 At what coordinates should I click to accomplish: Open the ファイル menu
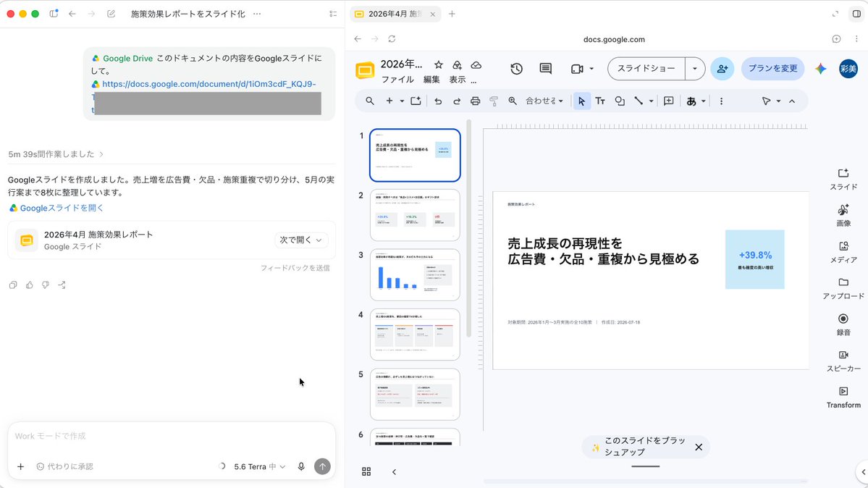point(397,80)
